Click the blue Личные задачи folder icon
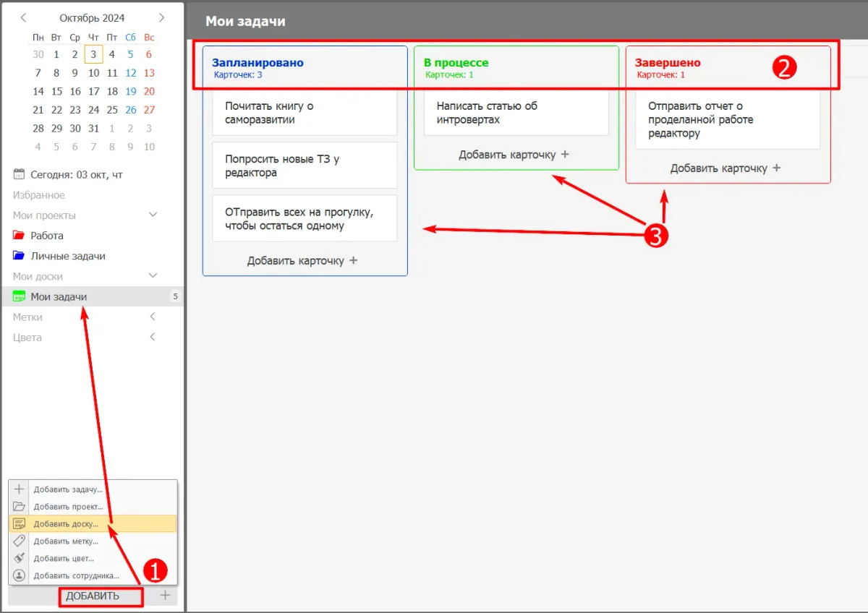 point(19,256)
